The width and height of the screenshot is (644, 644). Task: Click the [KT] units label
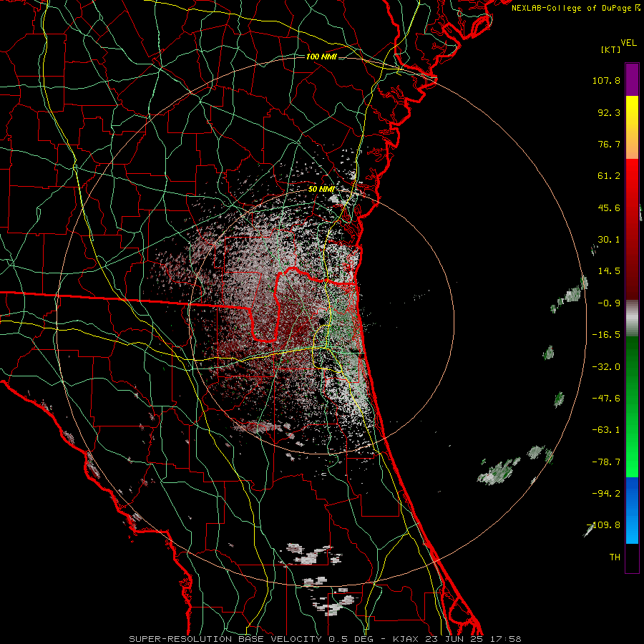tap(611, 49)
